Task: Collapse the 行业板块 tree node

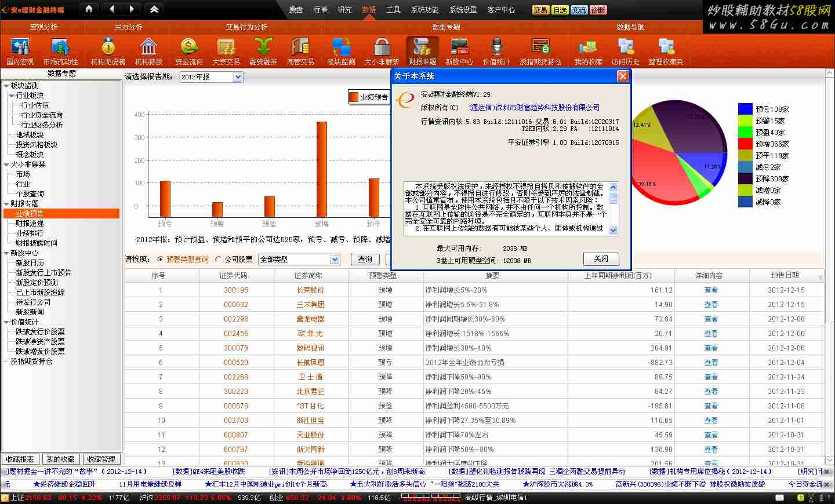Action: (x=12, y=96)
